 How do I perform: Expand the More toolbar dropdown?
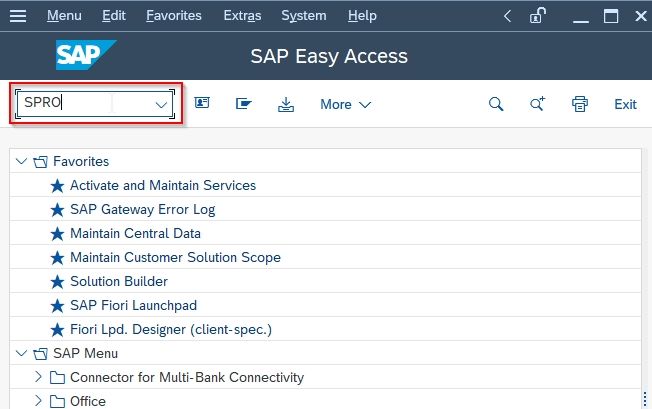coord(345,104)
